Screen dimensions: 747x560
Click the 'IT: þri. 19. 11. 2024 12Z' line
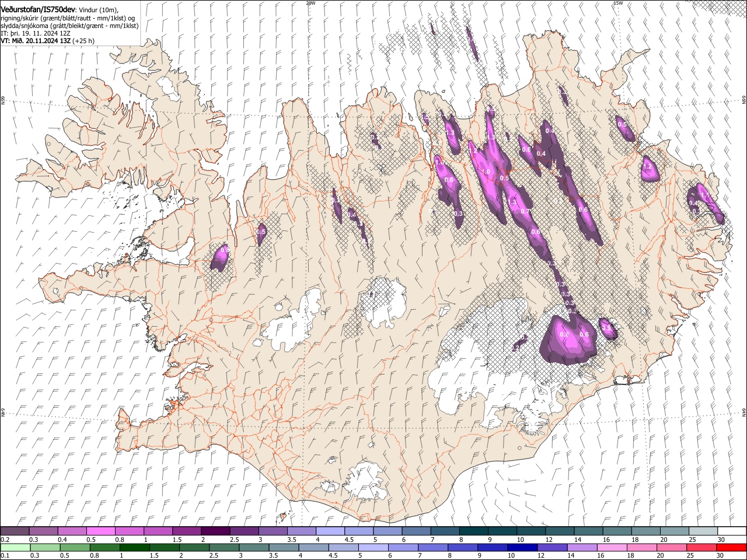pos(35,33)
